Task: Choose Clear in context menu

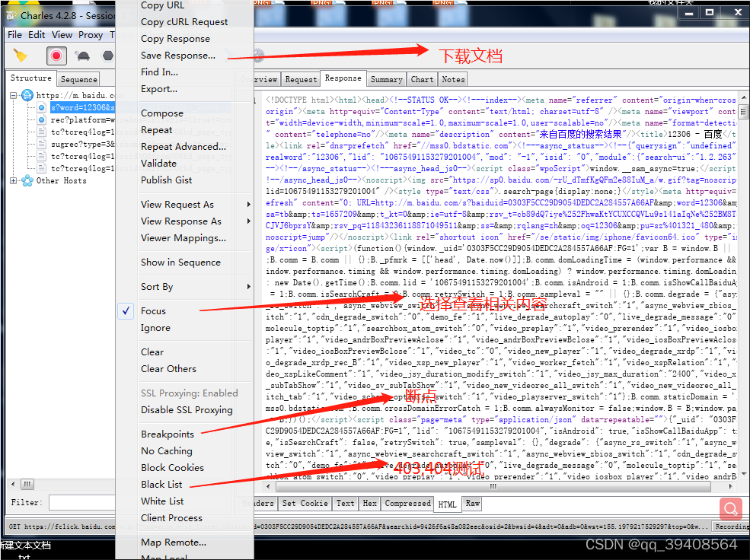Action: click(152, 352)
